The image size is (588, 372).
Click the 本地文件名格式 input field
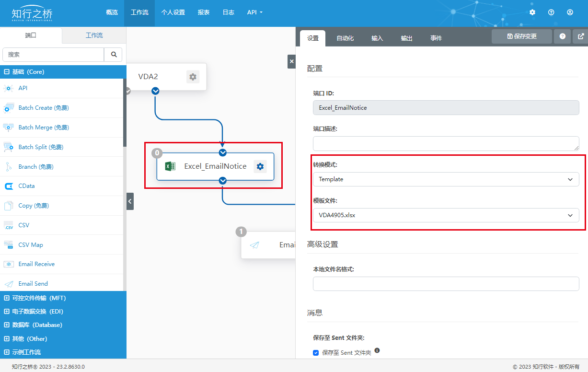446,284
